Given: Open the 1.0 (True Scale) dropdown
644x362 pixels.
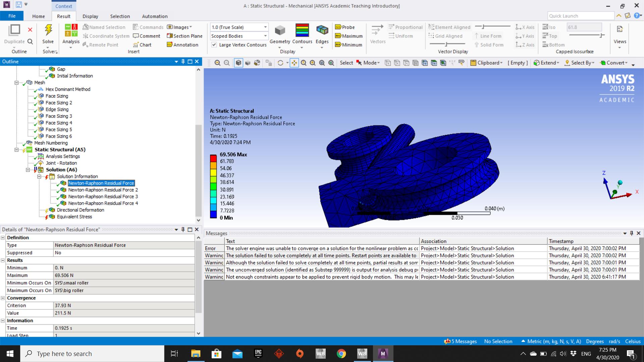Looking at the screenshot, I should 239,27.
